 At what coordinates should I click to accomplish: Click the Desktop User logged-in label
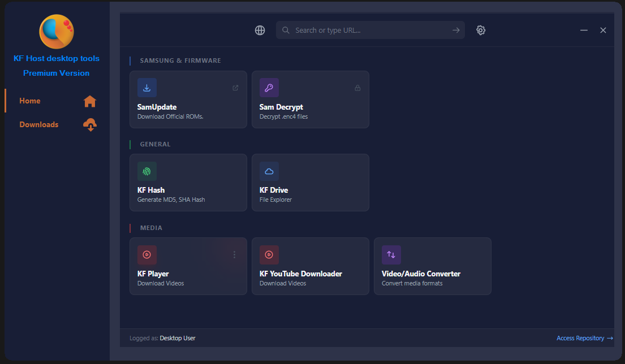[177, 338]
